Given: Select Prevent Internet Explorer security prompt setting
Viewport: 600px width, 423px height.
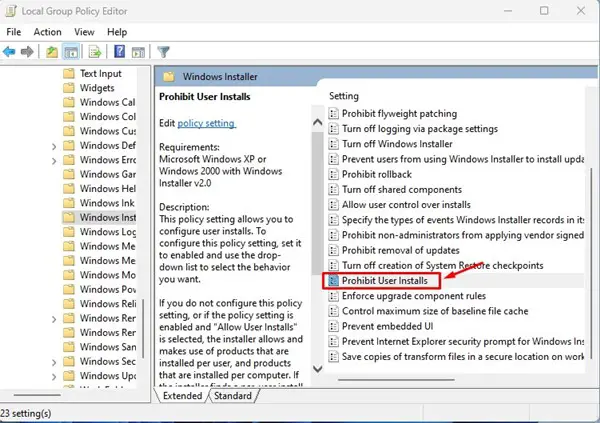Looking at the screenshot, I should [x=456, y=341].
